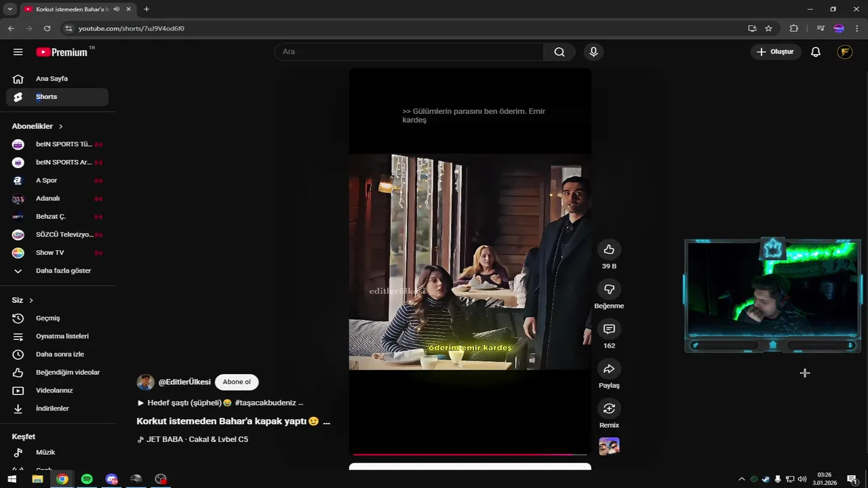Open Geçmiş watch history

(x=58, y=319)
